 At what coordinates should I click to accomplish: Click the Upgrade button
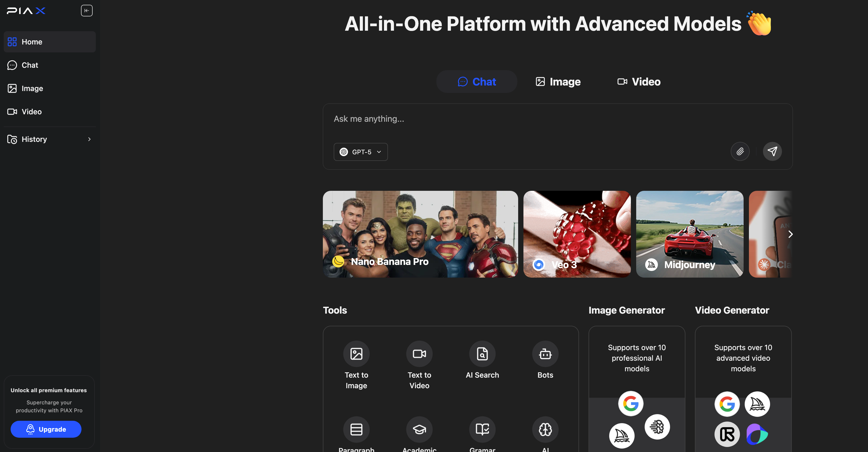[x=46, y=429]
